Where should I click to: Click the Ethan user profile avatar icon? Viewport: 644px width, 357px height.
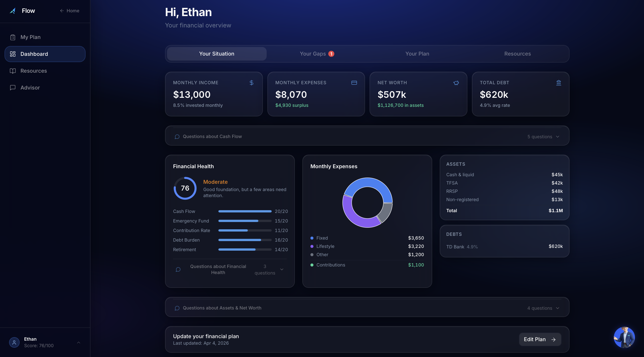point(14,342)
